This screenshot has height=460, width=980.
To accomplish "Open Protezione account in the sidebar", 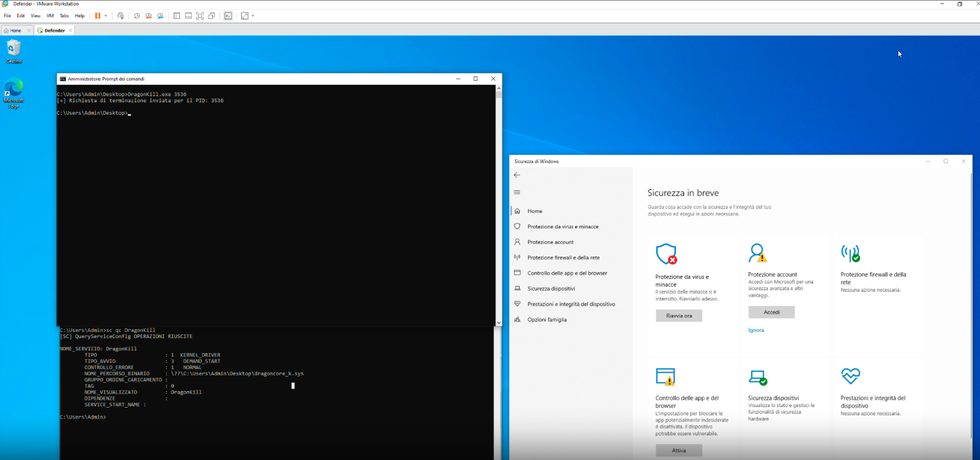I will tap(571, 242).
